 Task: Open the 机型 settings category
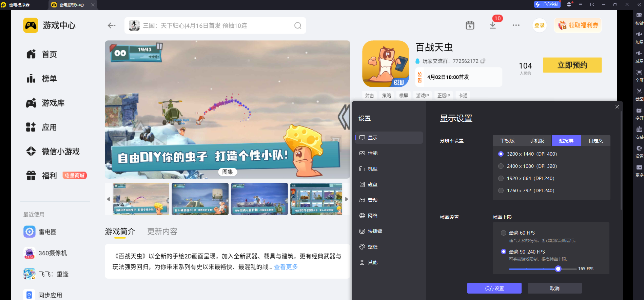[x=389, y=169]
